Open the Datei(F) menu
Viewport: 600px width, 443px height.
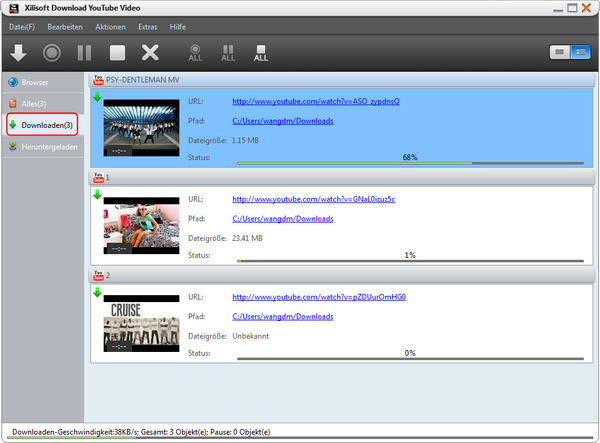click(x=22, y=27)
